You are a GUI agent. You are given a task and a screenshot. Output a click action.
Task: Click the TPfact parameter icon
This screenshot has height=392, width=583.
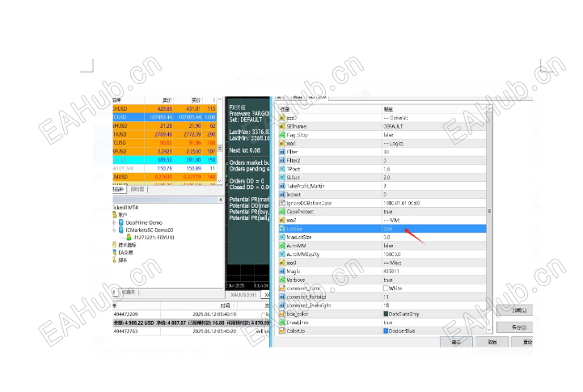coord(282,169)
